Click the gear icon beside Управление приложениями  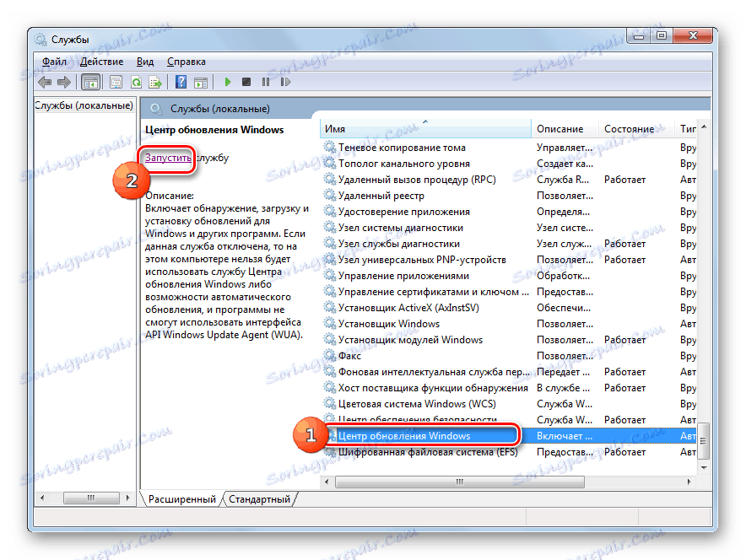point(330,275)
